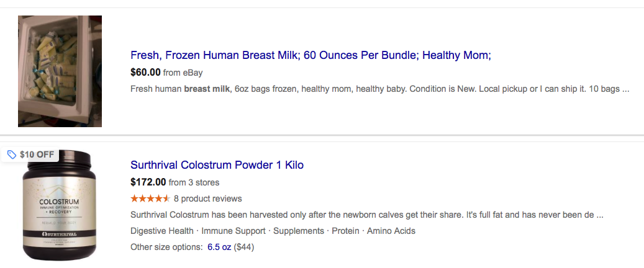Screen dimensions: 644x268
Task: Click the $172.00 price
Action: (x=148, y=182)
